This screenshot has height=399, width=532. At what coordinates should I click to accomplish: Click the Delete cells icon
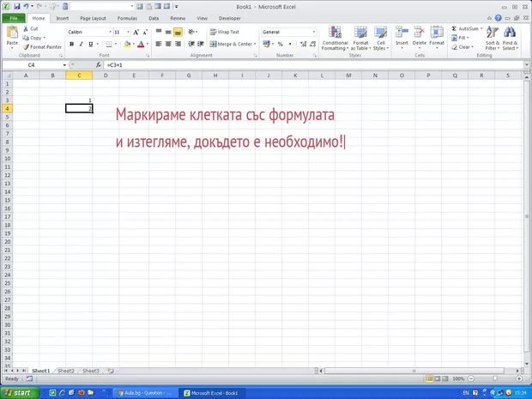(419, 33)
